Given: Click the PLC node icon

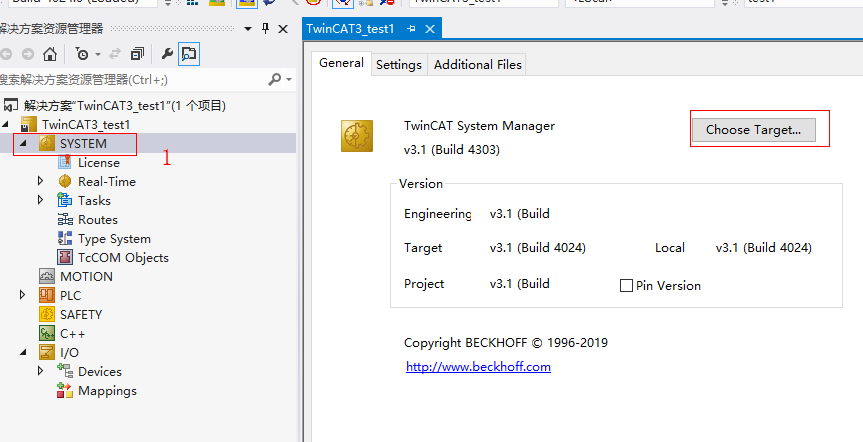Looking at the screenshot, I should [47, 295].
